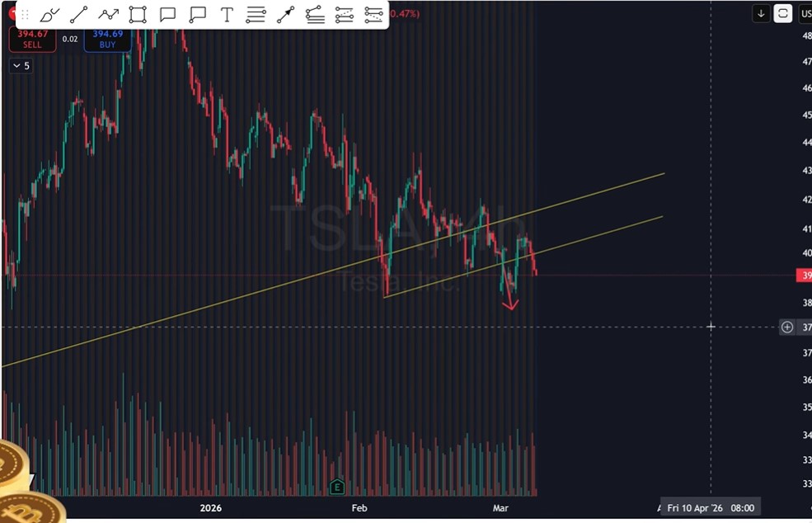Screen dimensions: 812x523
Task: Select the Path polyline tool
Action: point(108,15)
